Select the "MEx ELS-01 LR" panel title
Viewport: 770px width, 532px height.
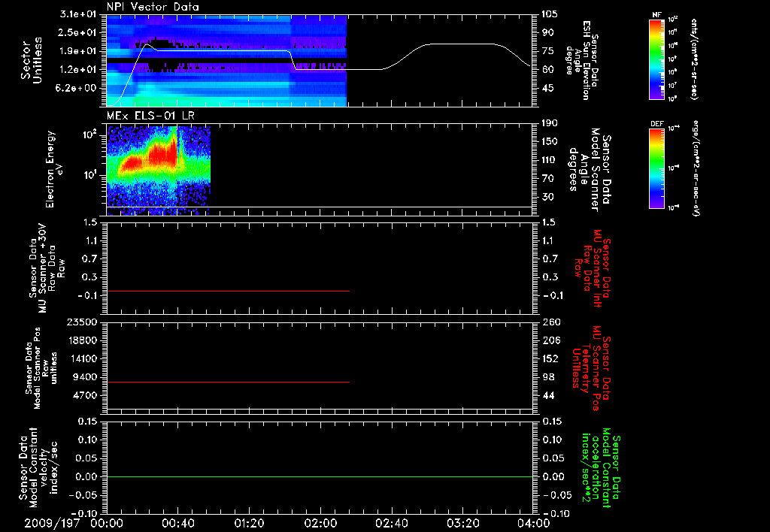[150, 116]
